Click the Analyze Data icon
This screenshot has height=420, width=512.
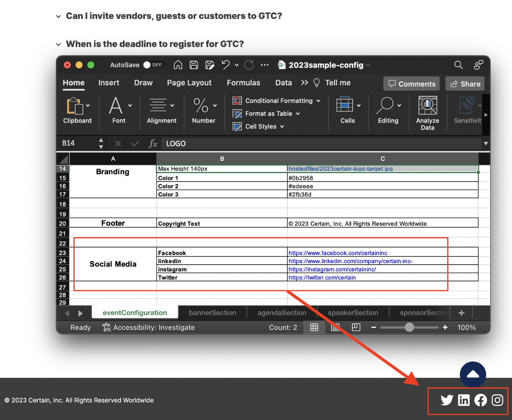[x=428, y=105]
